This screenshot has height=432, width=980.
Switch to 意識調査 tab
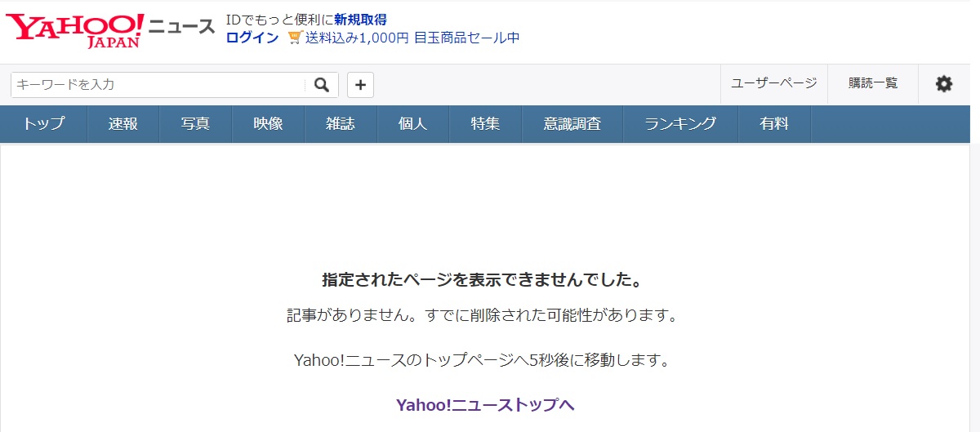572,124
